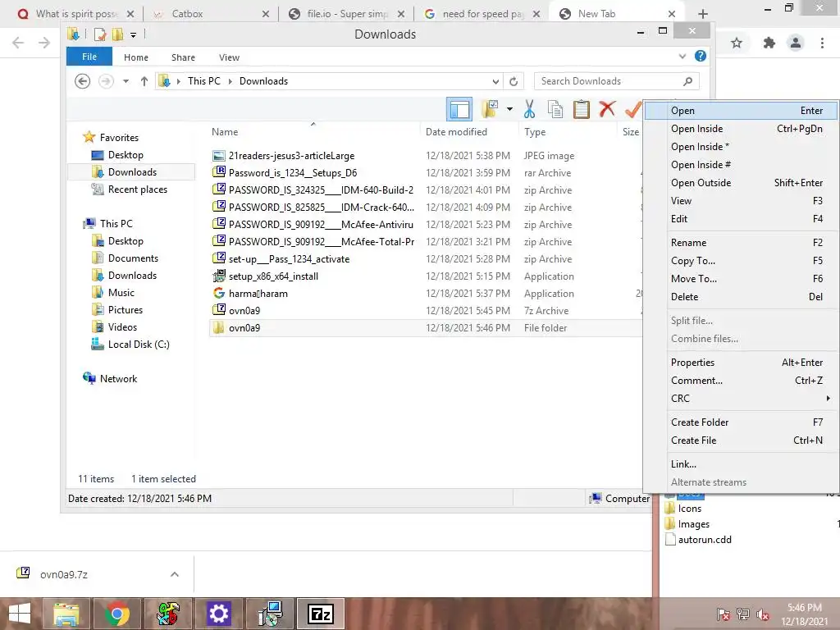Toggle the preview pane layout icon

459,109
